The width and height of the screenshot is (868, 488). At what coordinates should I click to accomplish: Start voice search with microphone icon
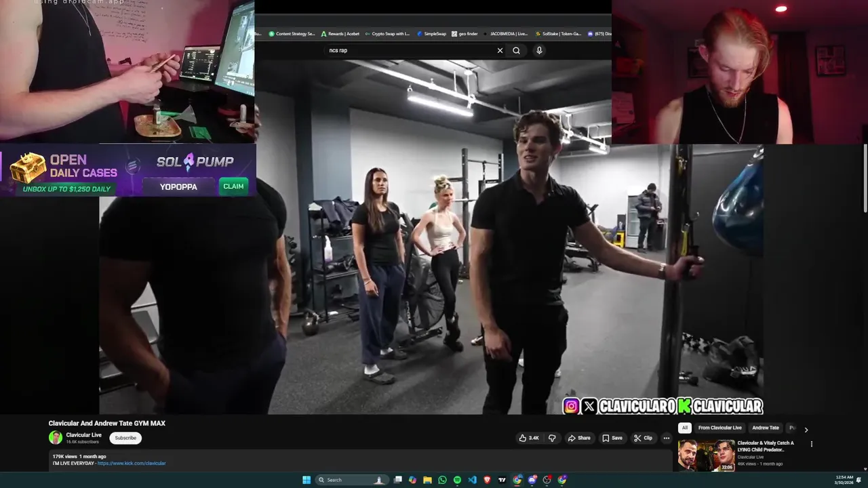(x=539, y=50)
